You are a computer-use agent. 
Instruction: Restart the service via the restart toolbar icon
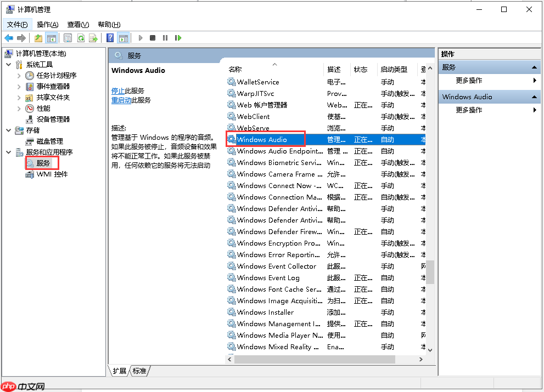178,37
